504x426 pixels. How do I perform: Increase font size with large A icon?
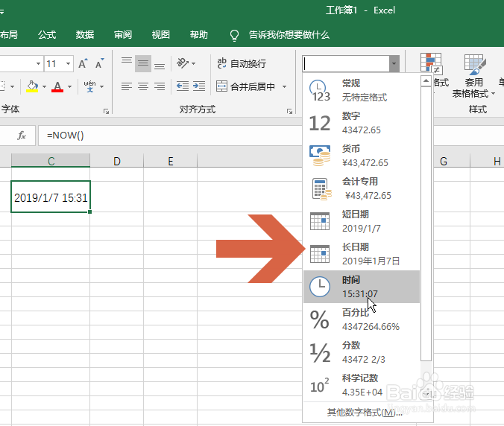tap(83, 63)
